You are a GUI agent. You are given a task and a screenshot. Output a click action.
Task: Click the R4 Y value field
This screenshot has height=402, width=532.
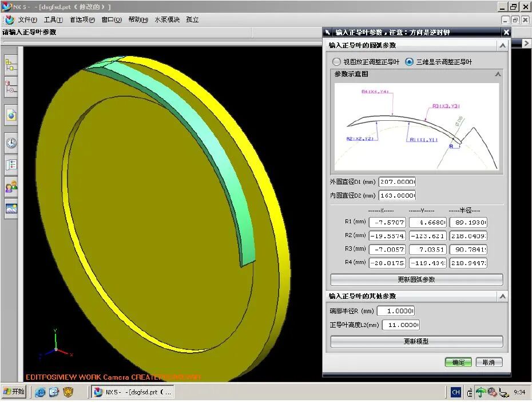(x=428, y=263)
